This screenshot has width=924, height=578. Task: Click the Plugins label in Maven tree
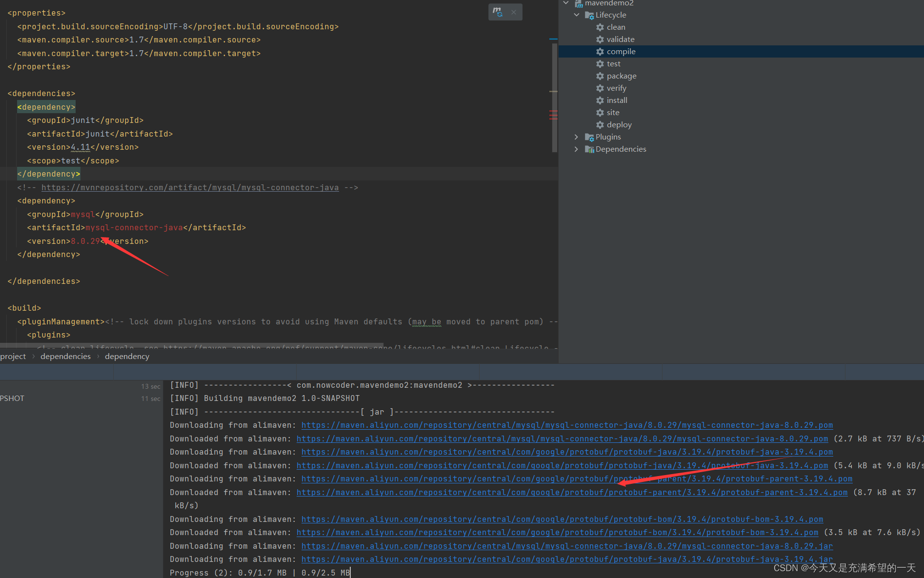click(x=608, y=137)
